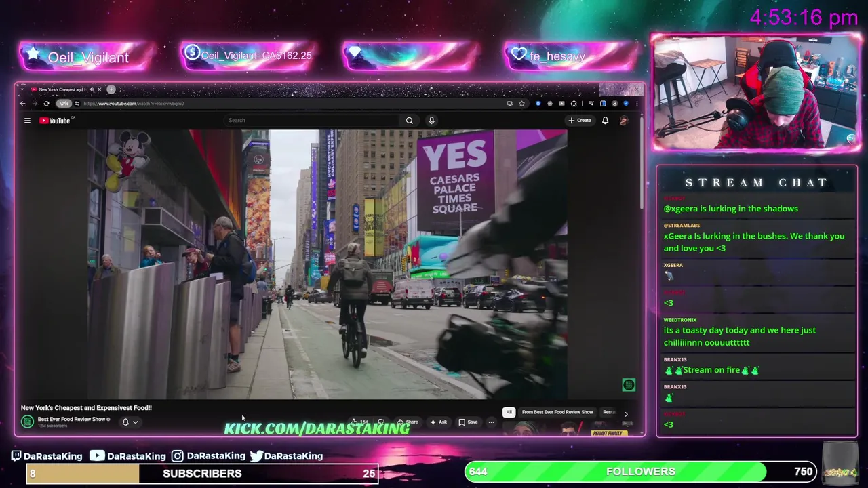Click the 4:53:16 pm clock text
Screen dimensions: 868x488
point(804,18)
